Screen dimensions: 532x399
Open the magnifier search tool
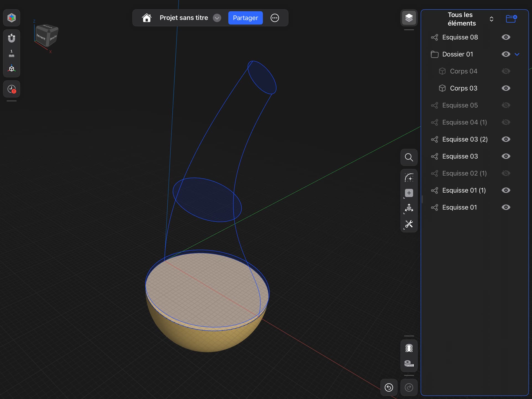[409, 157]
